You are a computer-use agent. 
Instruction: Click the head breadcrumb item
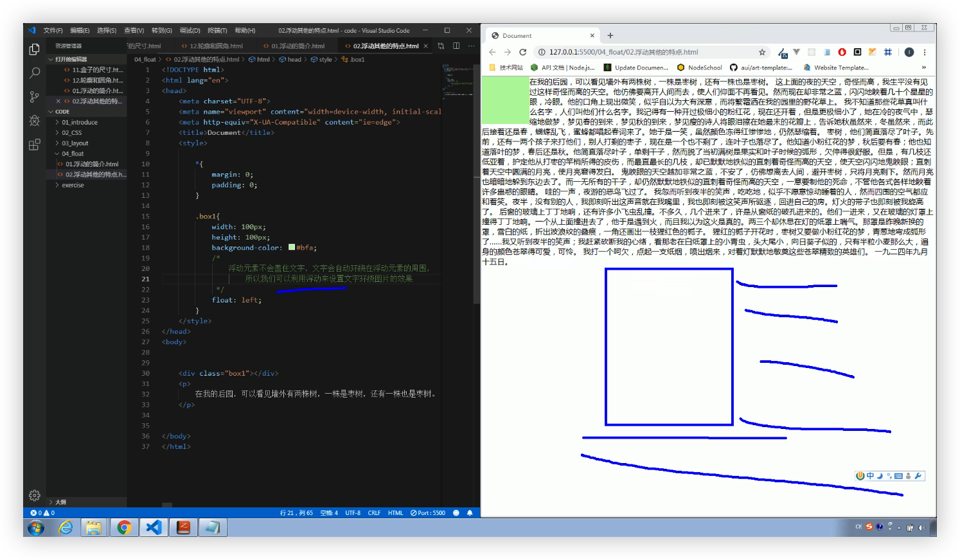tap(290, 60)
